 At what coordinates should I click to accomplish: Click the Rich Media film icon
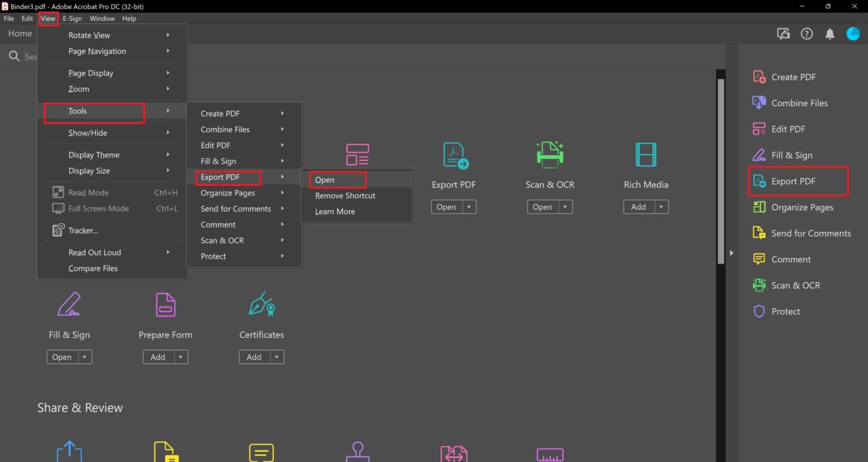[x=645, y=155]
